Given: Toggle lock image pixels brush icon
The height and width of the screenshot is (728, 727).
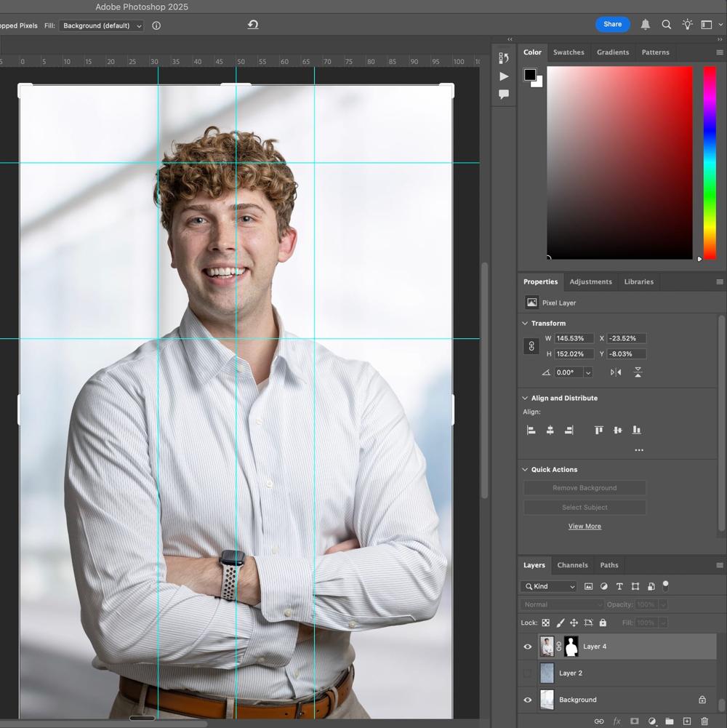Looking at the screenshot, I should pos(561,623).
